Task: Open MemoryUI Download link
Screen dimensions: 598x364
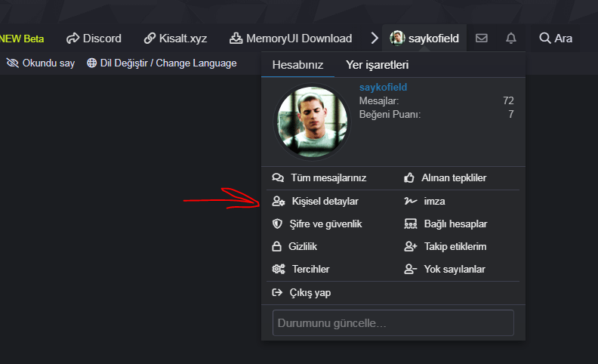Action: 291,39
